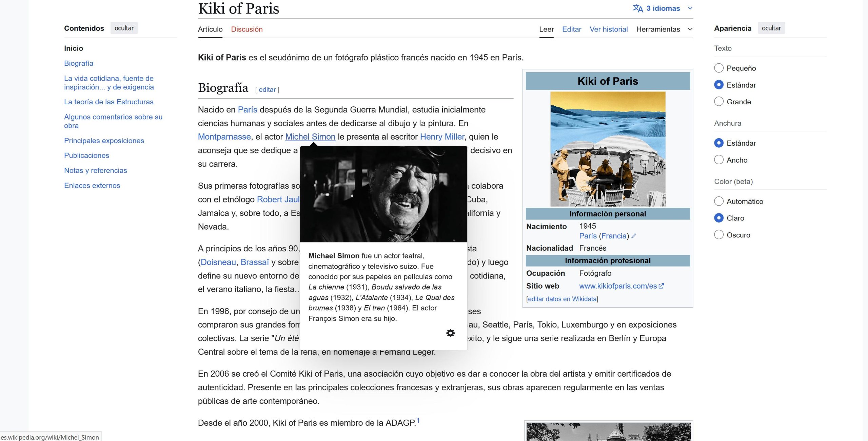
Task: Go to Inicio in contents
Action: [74, 48]
